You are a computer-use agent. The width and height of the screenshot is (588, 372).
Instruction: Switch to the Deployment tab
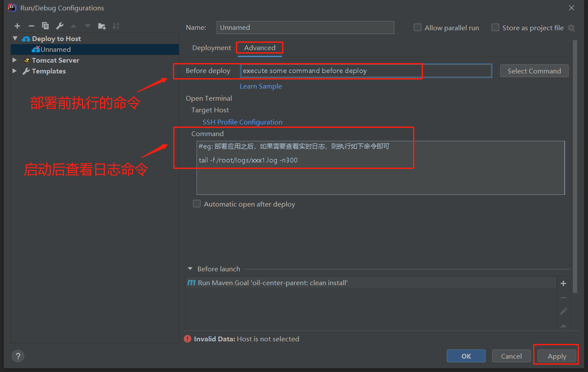(x=212, y=48)
